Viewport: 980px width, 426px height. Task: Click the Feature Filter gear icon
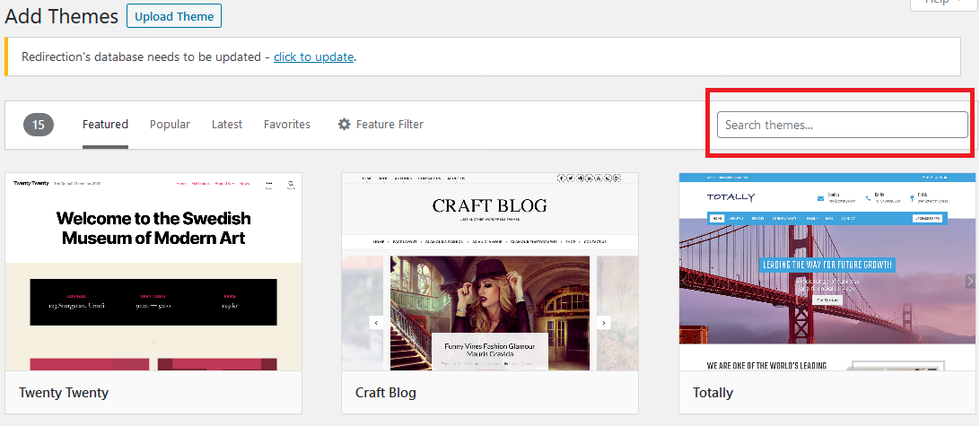[345, 125]
